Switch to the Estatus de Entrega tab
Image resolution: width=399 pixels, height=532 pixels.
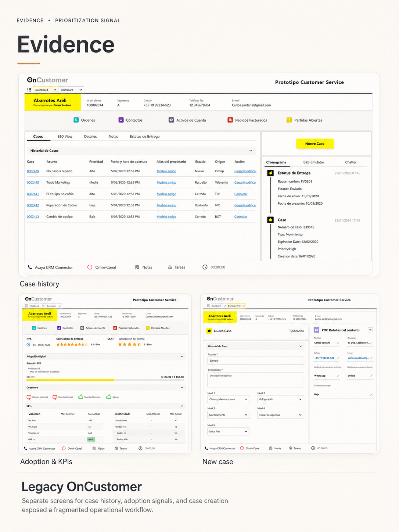pyautogui.click(x=144, y=136)
